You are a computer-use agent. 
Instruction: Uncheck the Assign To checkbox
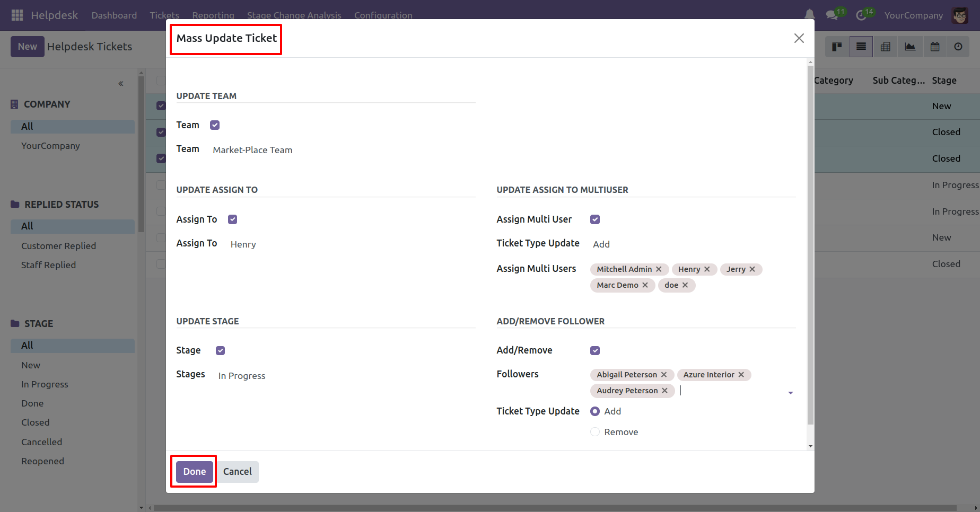pyautogui.click(x=233, y=219)
